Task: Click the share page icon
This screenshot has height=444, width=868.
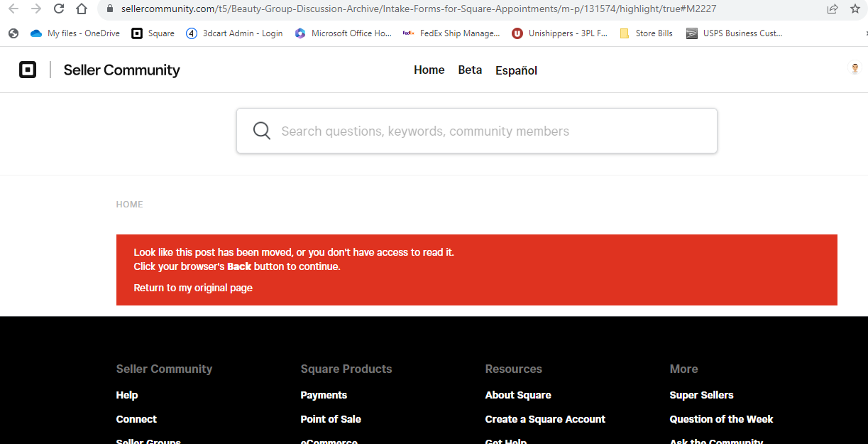Action: pyautogui.click(x=832, y=10)
